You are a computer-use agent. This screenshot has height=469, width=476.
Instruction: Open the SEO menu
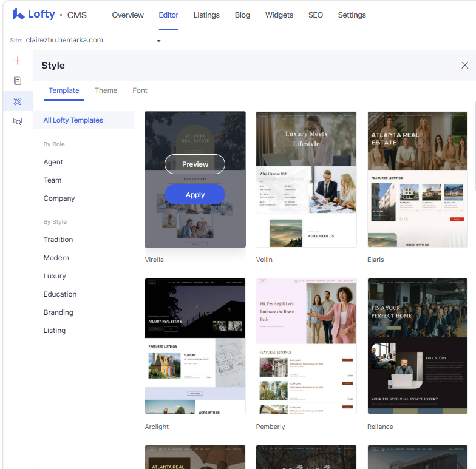316,15
